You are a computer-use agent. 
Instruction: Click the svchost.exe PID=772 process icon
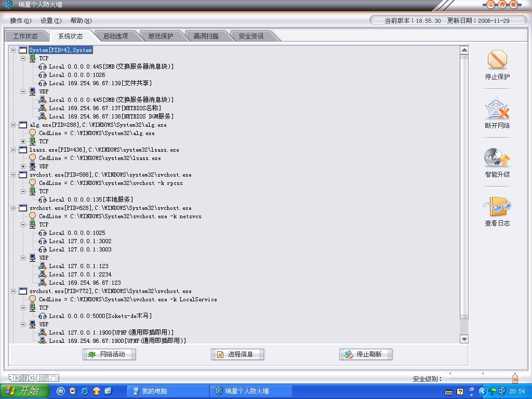coord(23,291)
